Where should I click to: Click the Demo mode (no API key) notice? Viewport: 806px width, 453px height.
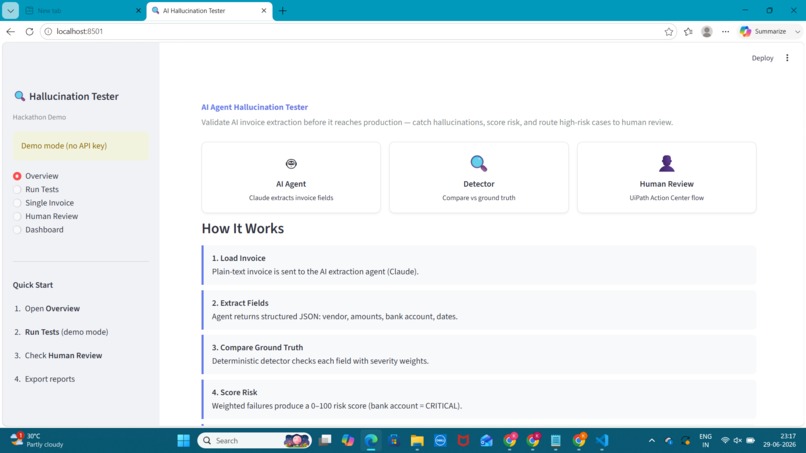click(x=81, y=146)
